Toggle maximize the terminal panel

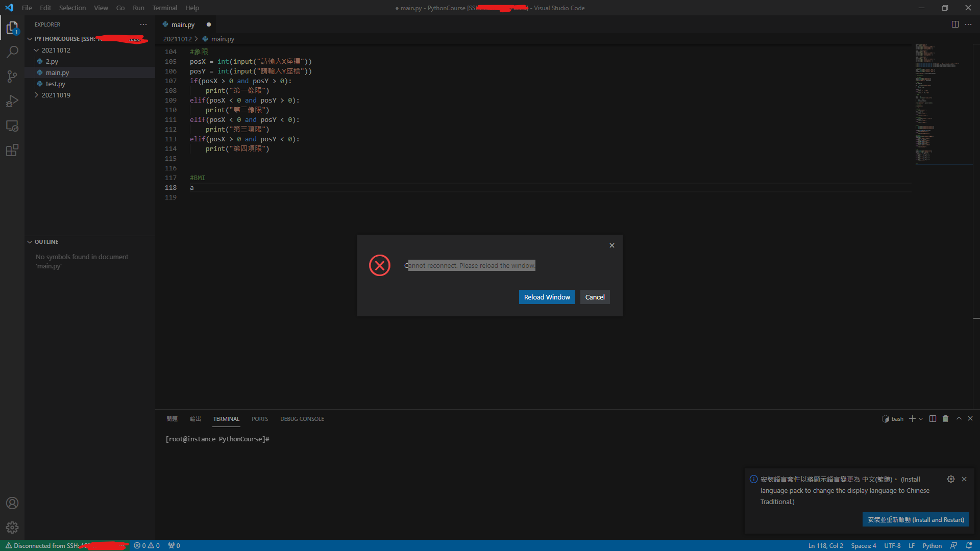tap(959, 418)
